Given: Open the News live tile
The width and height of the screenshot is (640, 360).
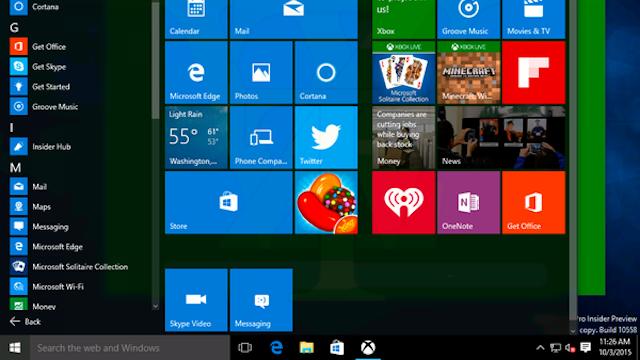Looking at the screenshot, I should (x=501, y=137).
